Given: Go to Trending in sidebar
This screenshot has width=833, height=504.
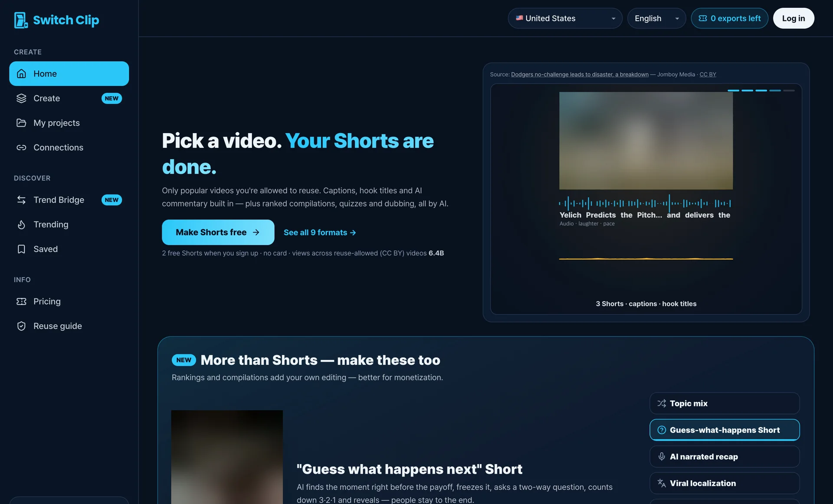Looking at the screenshot, I should coord(69,224).
